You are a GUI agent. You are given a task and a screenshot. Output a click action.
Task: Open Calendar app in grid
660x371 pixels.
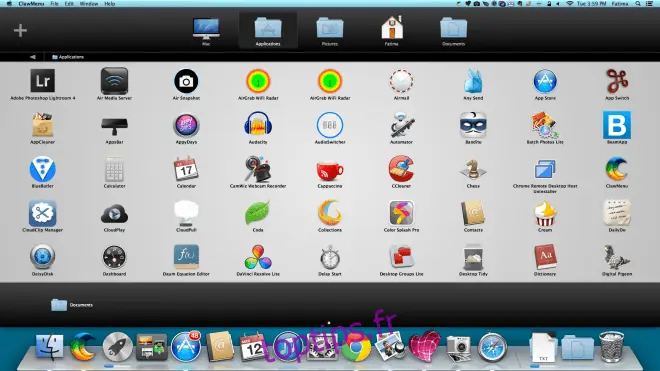(x=186, y=169)
